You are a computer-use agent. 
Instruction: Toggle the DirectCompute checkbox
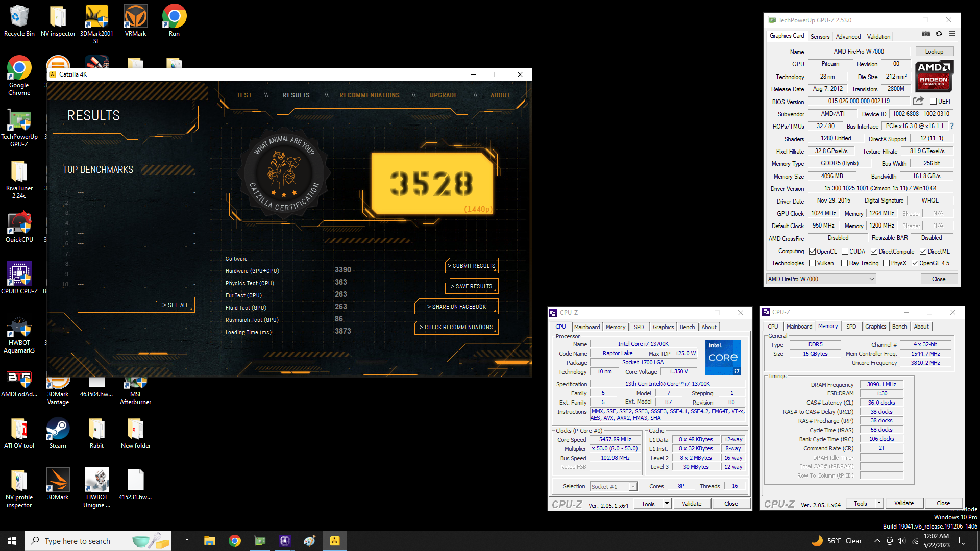tap(874, 252)
